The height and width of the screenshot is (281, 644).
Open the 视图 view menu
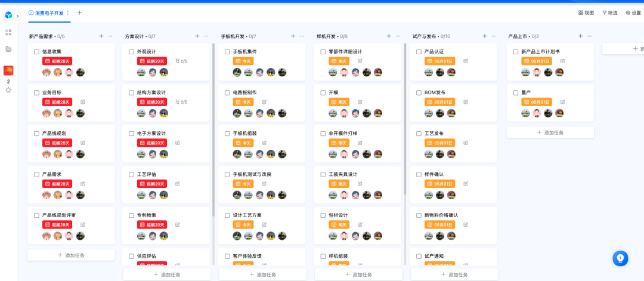point(586,13)
